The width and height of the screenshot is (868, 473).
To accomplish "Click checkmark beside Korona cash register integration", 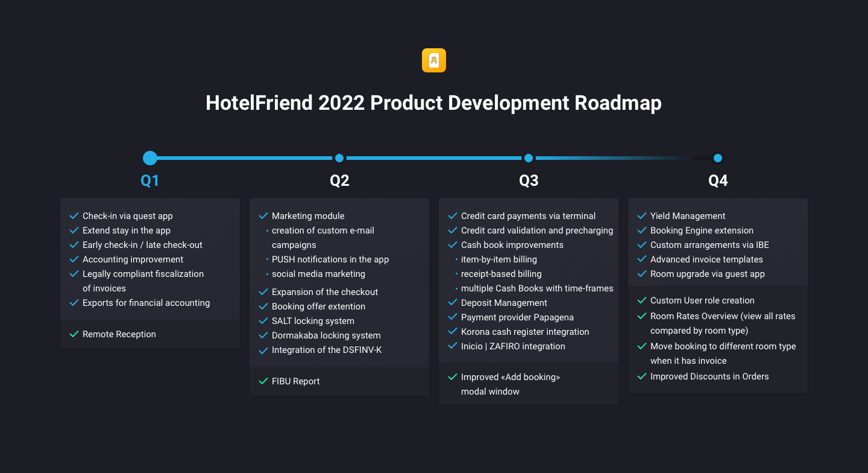I will click(453, 332).
